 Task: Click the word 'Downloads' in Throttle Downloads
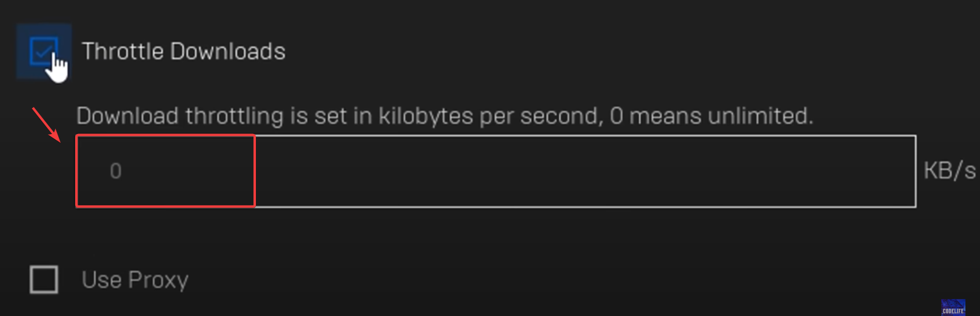pos(227,52)
